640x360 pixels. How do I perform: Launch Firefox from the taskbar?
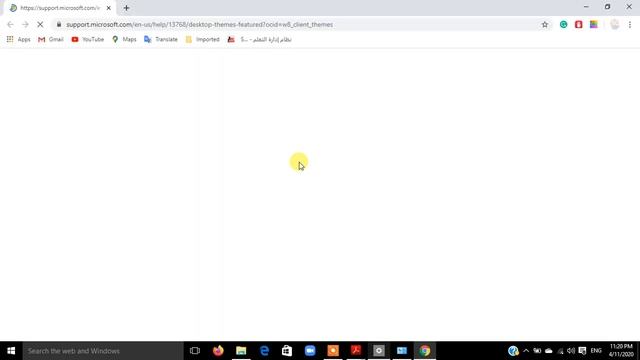tap(218, 351)
